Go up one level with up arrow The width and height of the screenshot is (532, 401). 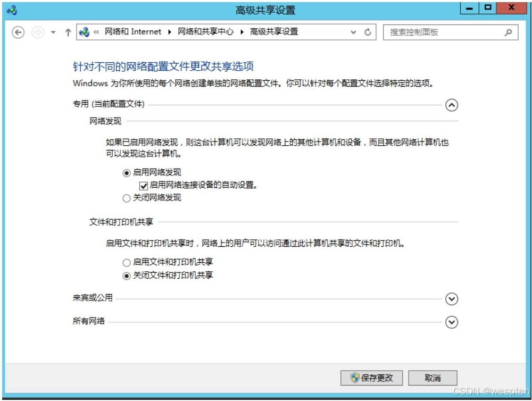[x=68, y=32]
